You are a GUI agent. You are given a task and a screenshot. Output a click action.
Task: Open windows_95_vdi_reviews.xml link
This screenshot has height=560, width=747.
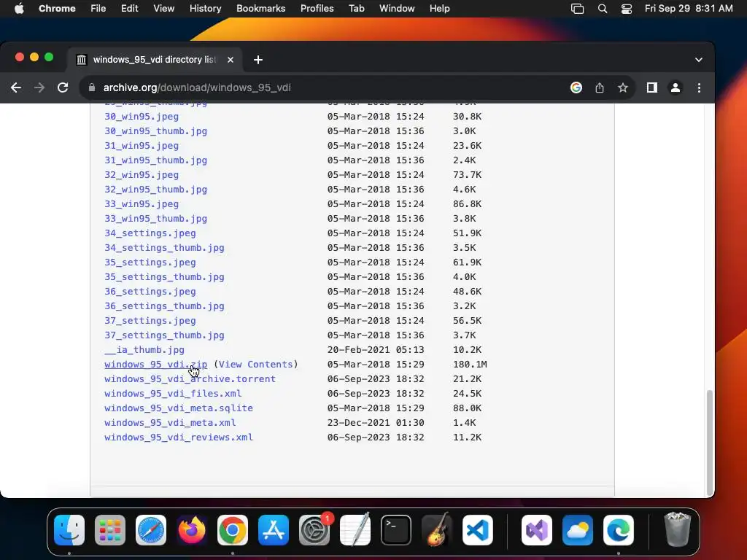(x=179, y=437)
